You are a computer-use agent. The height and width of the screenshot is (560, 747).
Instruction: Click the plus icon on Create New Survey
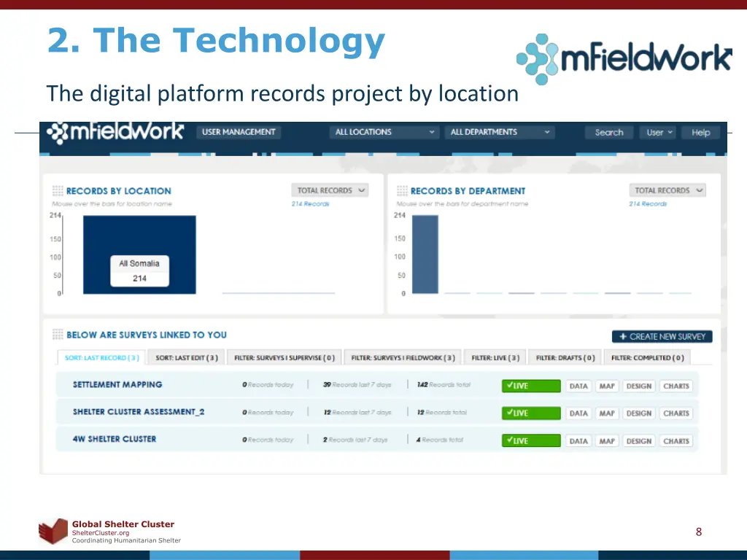click(623, 337)
